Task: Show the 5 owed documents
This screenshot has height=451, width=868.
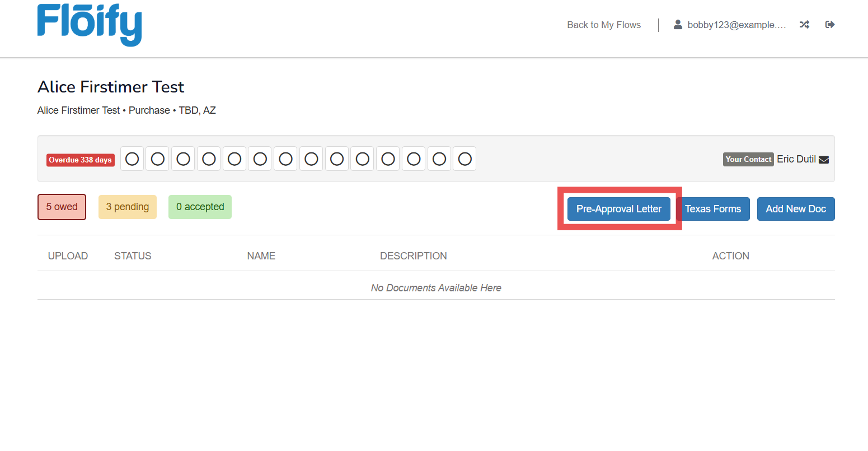Action: (62, 207)
